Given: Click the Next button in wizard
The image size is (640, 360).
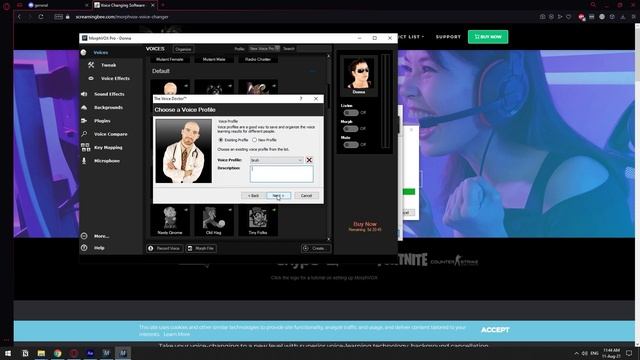Looking at the screenshot, I should pos(279,196).
